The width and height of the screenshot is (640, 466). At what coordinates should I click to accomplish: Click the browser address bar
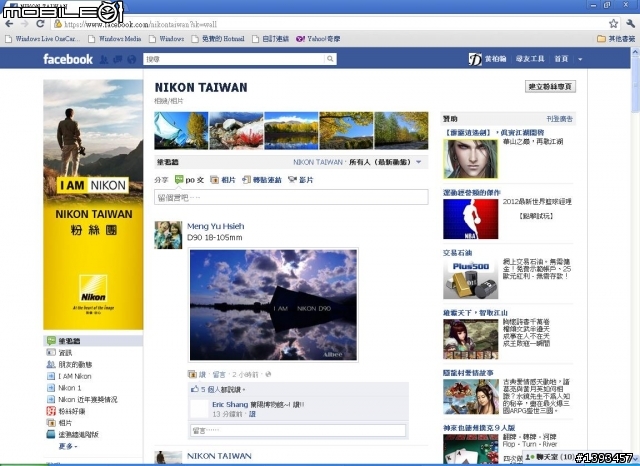click(x=329, y=24)
